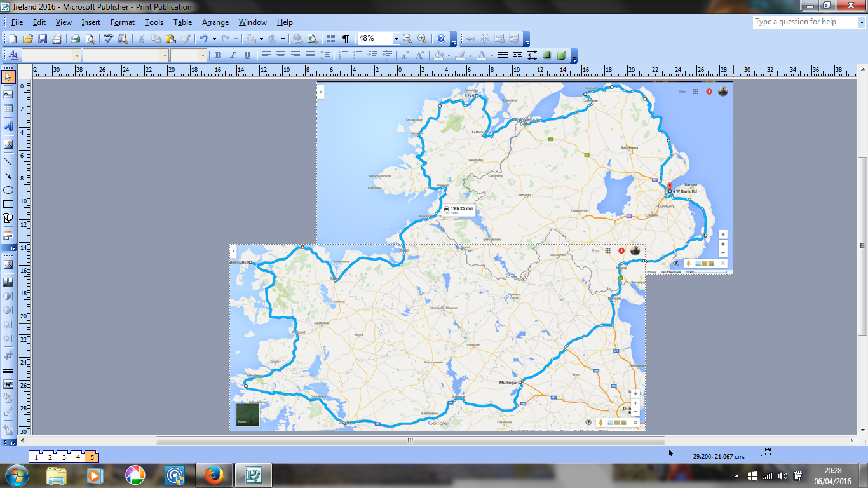Open the Insert menu

[91, 22]
